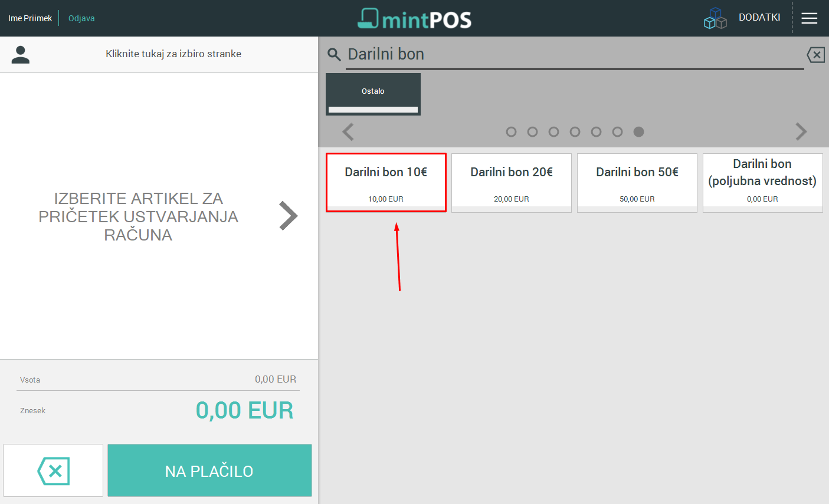Open the DODATKI cubes add-ons icon
Image resolution: width=829 pixels, height=504 pixels.
tap(715, 18)
